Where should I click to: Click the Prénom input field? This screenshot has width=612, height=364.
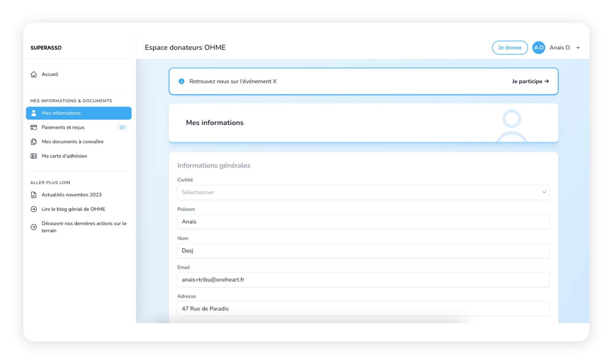[363, 222]
